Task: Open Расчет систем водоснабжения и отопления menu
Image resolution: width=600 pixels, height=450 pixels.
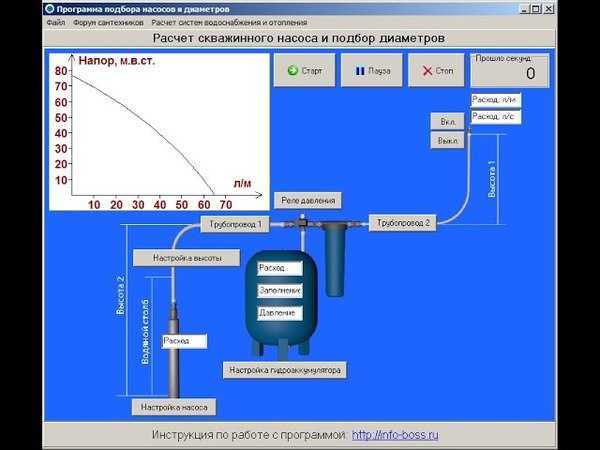Action: [x=229, y=23]
